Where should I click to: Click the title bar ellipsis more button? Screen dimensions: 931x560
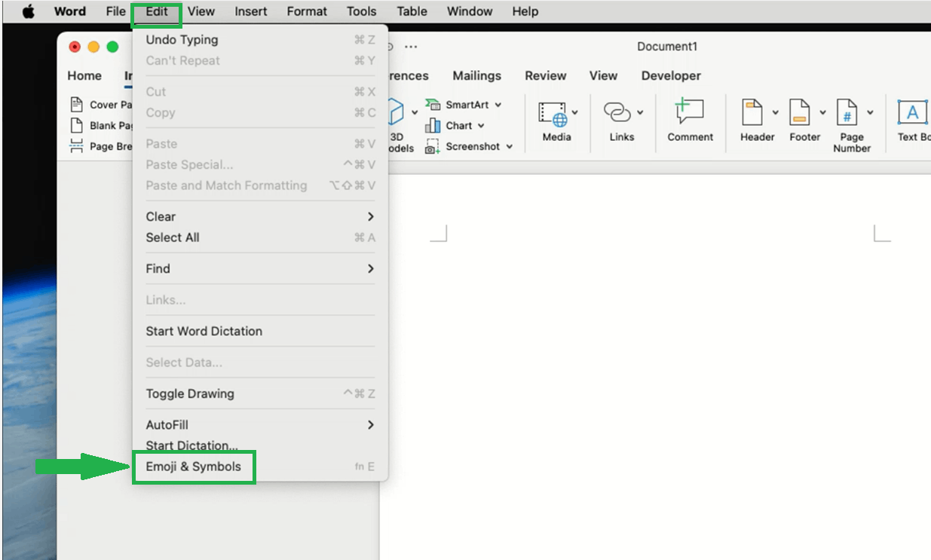[x=411, y=47]
